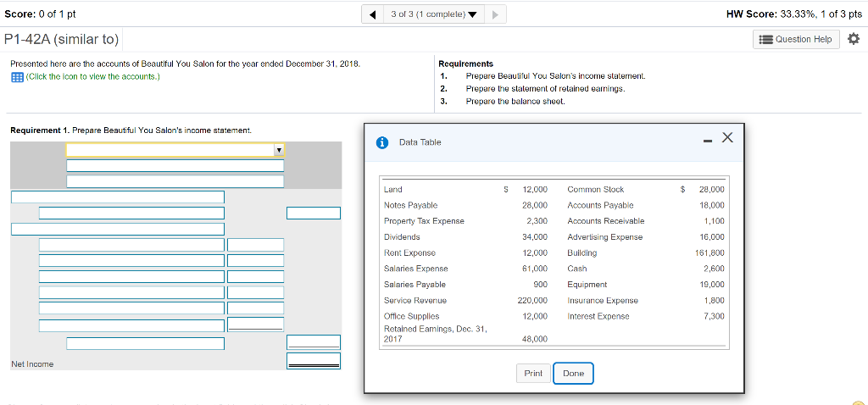This screenshot has height=405, width=868.
Task: Open the settings gear icon
Action: coord(853,39)
